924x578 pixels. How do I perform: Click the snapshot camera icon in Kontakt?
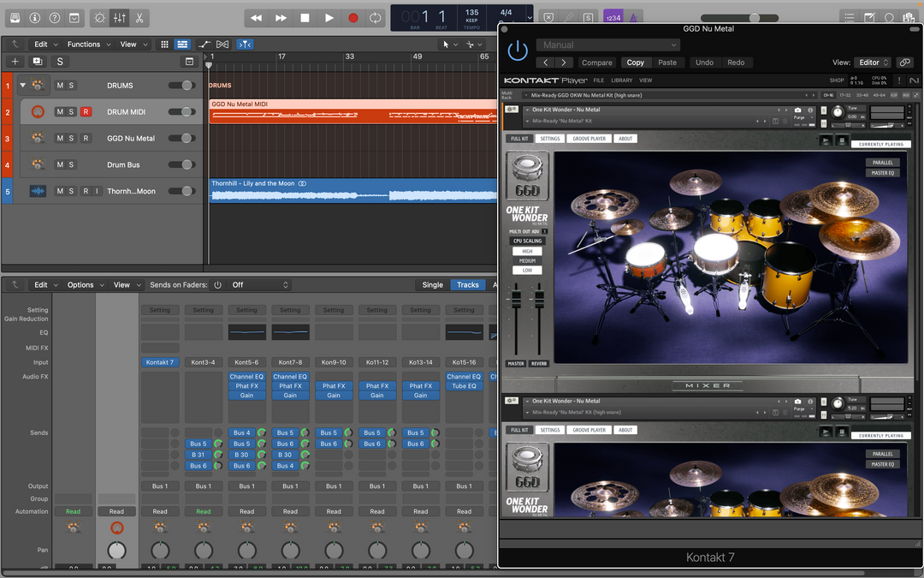pos(798,110)
